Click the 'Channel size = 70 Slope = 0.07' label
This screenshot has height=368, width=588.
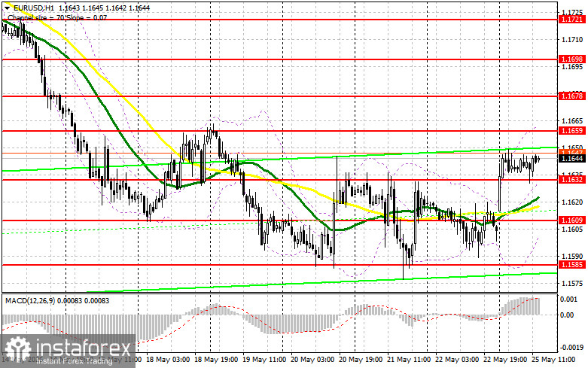click(57, 17)
